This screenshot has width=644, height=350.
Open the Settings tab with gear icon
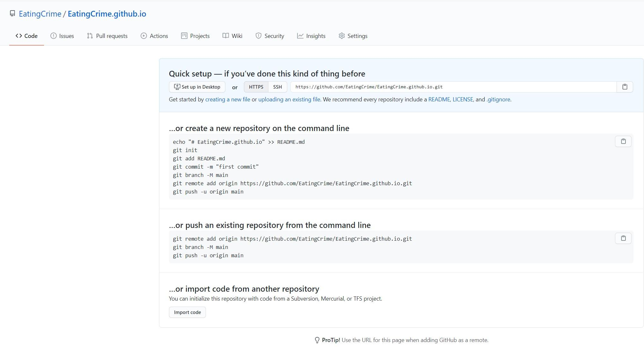(x=353, y=36)
